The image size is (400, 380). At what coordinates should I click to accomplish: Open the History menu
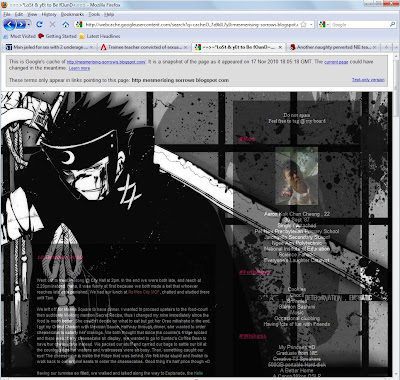pos(49,14)
